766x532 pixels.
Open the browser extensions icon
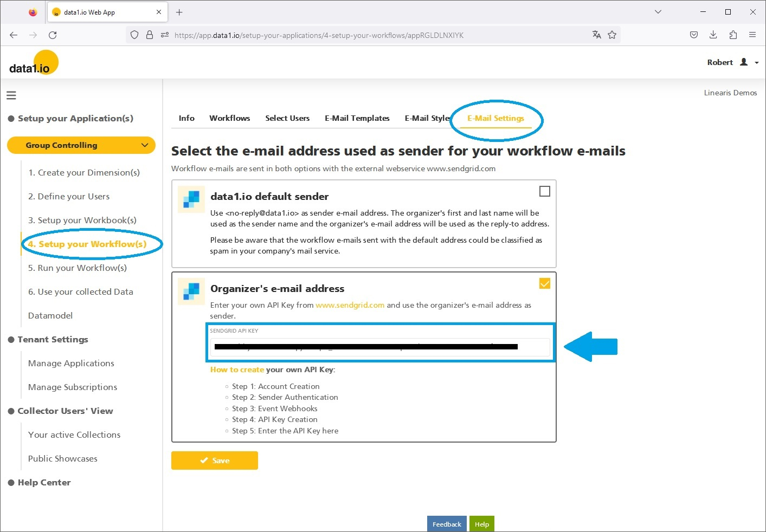(733, 35)
